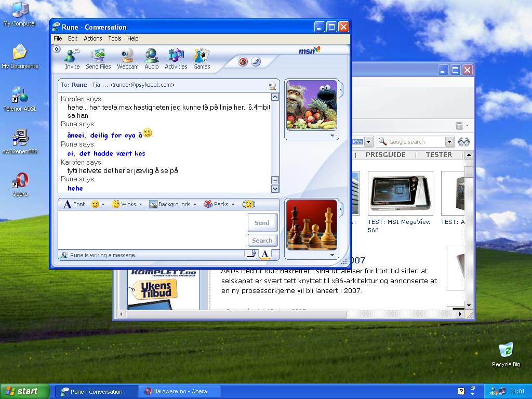Viewport: 532px width, 399px height.
Task: Open the Winks icon
Action: [116, 204]
